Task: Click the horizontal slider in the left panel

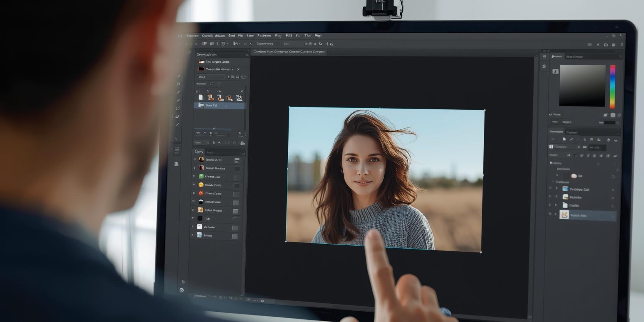Action: coord(213,129)
